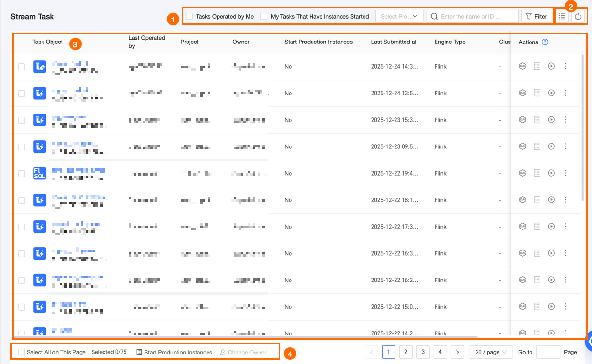This screenshot has height=364, width=592.
Task: Open DAG for the 2025-12-22 15:0… row
Action: pos(523,307)
